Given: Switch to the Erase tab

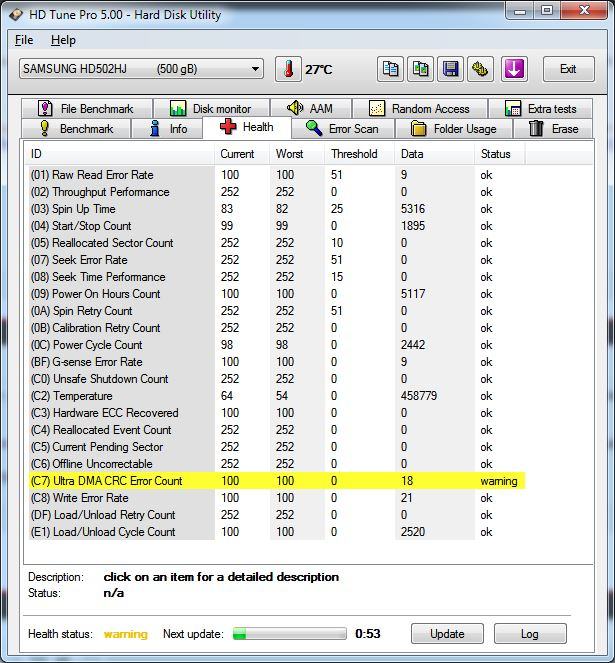Looking at the screenshot, I should point(553,129).
